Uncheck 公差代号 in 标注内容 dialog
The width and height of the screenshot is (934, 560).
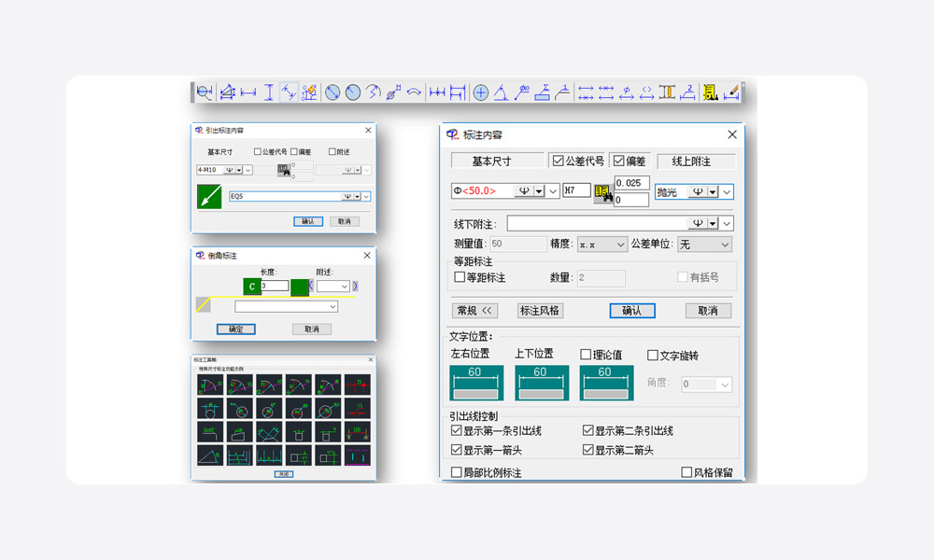(559, 161)
